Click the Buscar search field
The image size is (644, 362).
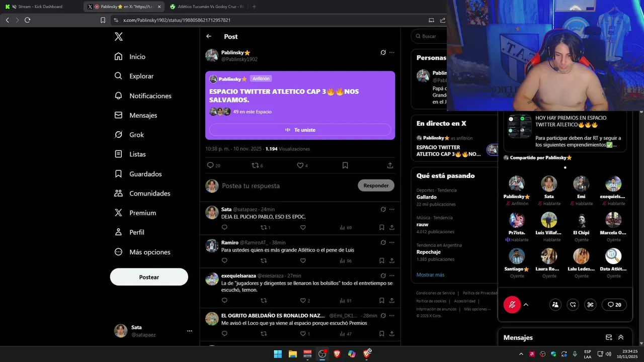(429, 36)
